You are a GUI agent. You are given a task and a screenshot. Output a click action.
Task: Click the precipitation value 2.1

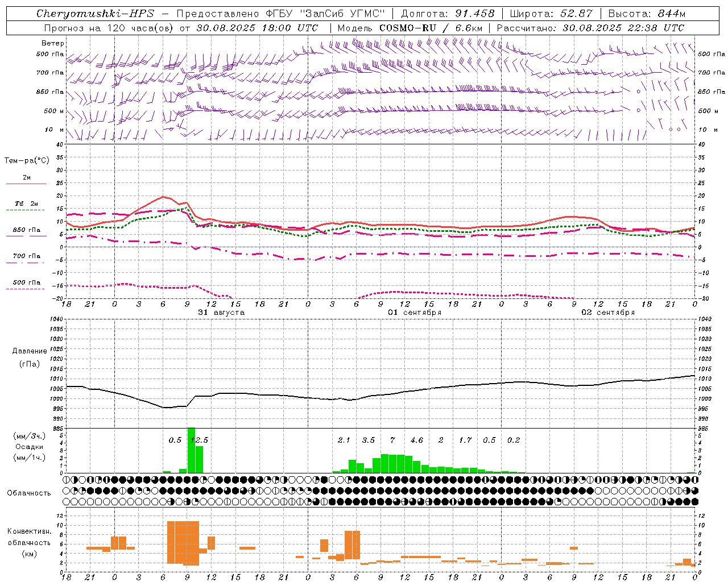pyautogui.click(x=344, y=440)
